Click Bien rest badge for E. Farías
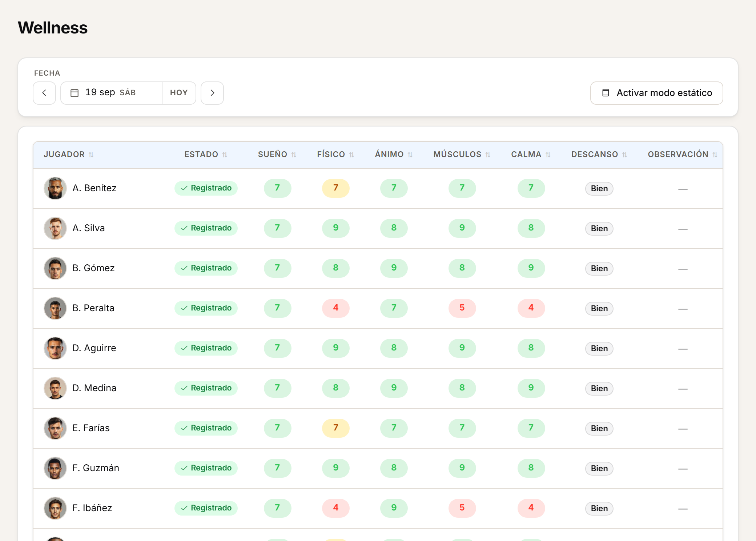This screenshot has height=541, width=756. pos(599,428)
